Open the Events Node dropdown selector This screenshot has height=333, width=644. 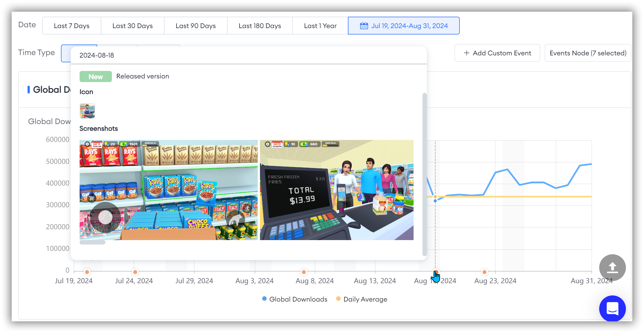pyautogui.click(x=588, y=53)
